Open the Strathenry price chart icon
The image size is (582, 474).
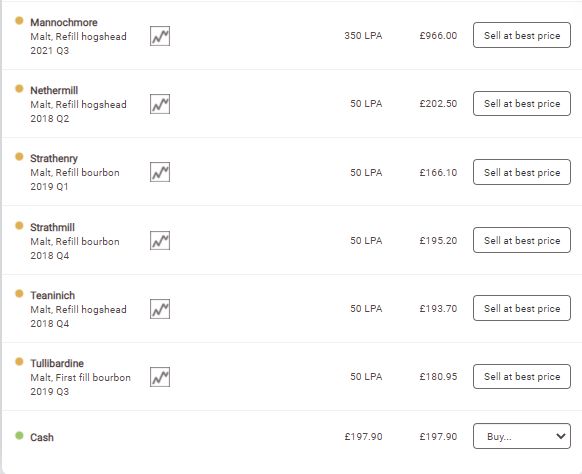click(160, 172)
